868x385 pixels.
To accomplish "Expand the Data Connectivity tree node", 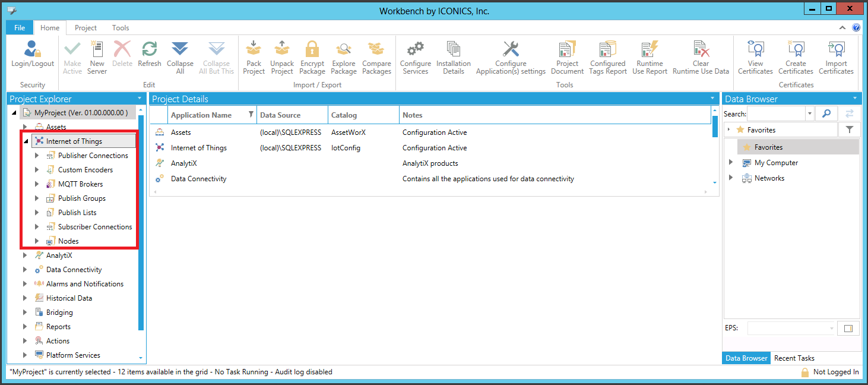I will click(25, 270).
